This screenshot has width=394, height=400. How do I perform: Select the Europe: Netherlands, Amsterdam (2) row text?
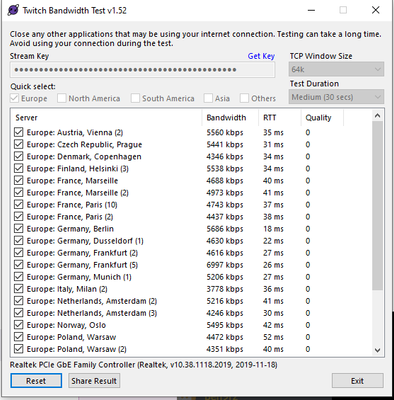92,301
